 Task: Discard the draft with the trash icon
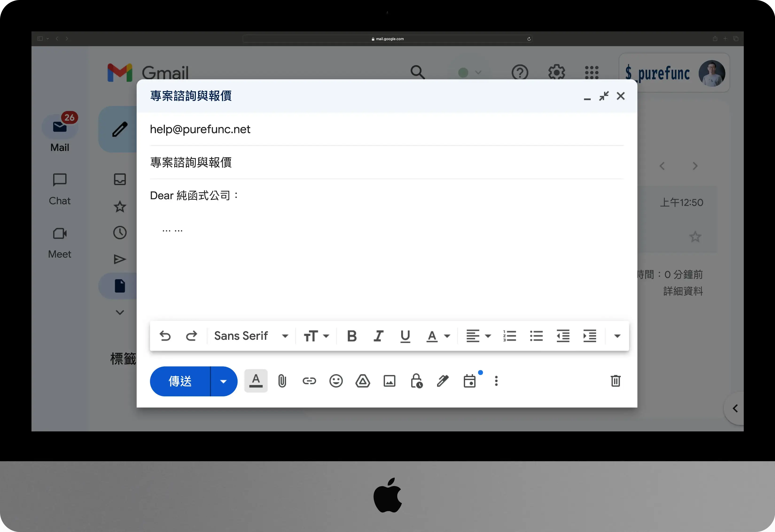click(x=615, y=381)
